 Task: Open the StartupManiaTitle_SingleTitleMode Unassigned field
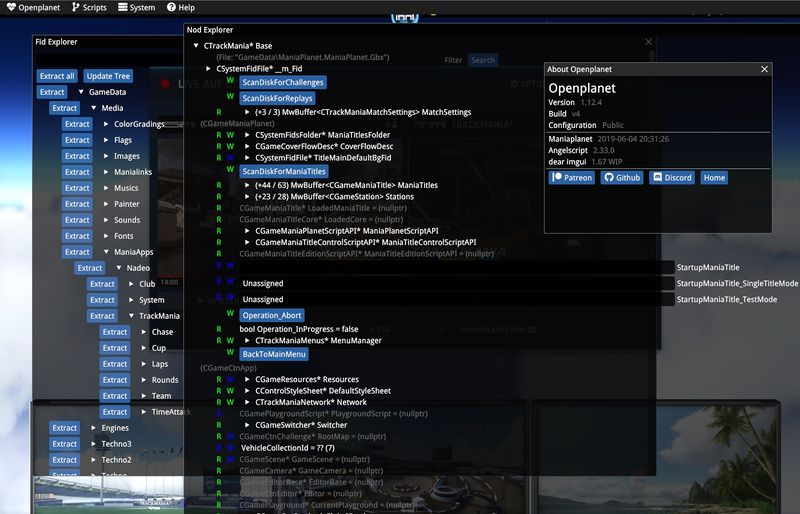coord(457,283)
